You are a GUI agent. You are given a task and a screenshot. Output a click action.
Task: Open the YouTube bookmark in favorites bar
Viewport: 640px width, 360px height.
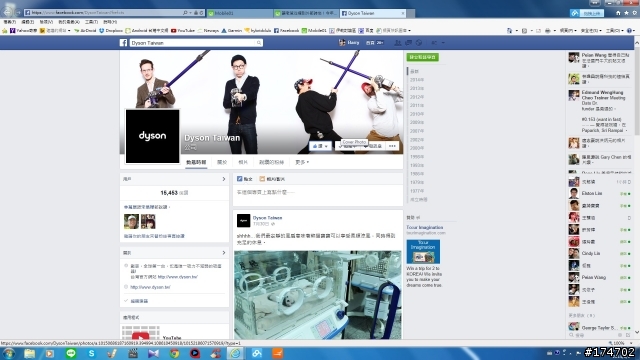coord(183,31)
